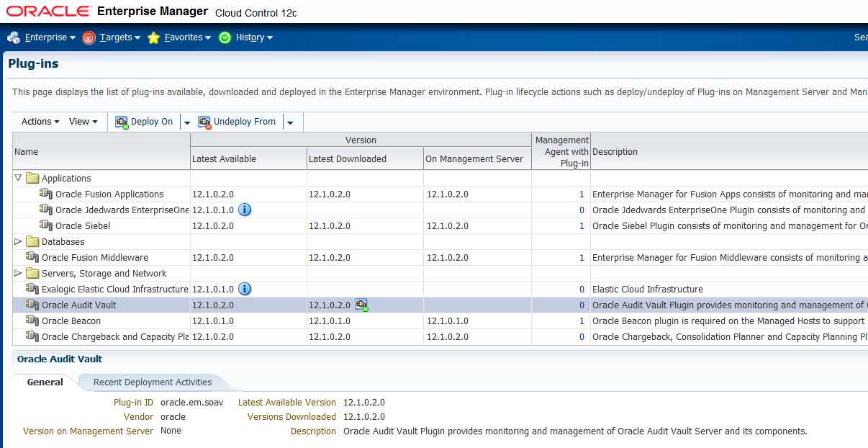The image size is (868, 448).
Task: Select the Oracle Jdedwards EnterpriseOne row name
Action: pos(122,210)
